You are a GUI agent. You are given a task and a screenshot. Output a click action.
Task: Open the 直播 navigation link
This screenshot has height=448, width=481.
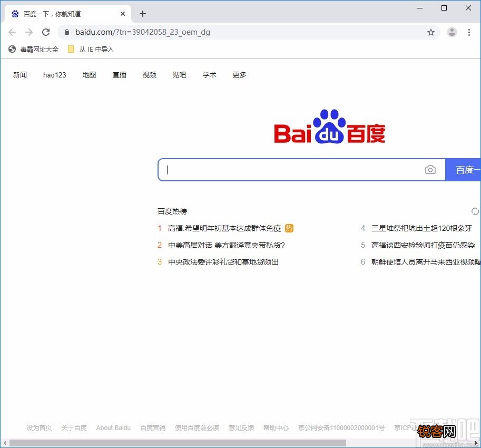(120, 75)
